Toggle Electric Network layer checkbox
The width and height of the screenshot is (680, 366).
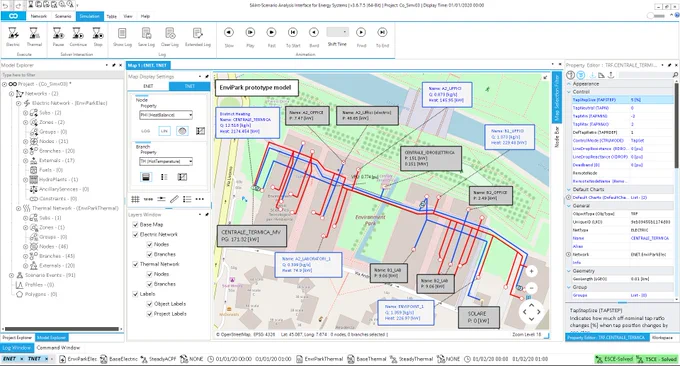point(135,234)
